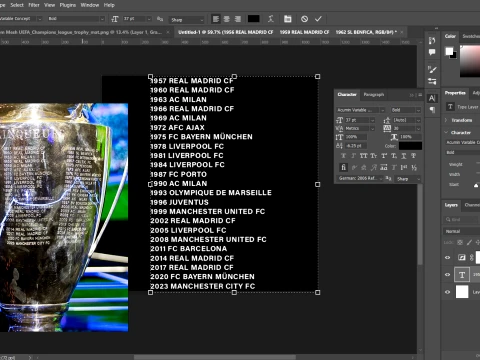Open the Brushes panel icon in dock
The image size is (480, 360).
point(432,69)
